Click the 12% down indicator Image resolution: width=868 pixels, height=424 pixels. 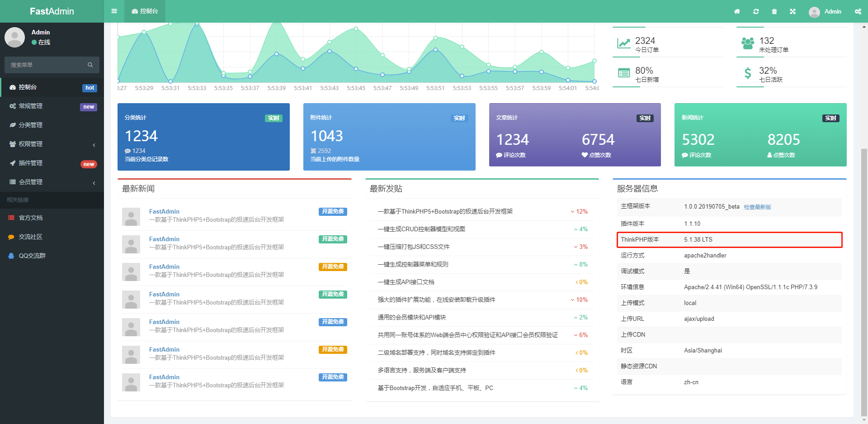tap(579, 211)
